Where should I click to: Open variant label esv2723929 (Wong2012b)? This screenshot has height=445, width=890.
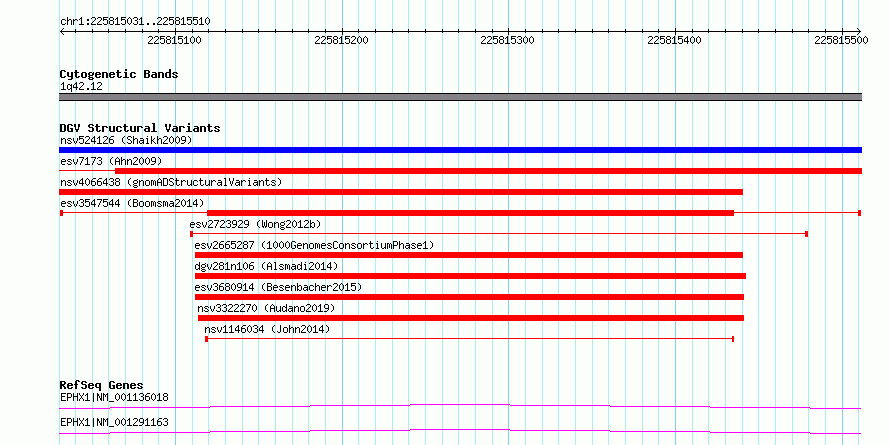[255, 224]
